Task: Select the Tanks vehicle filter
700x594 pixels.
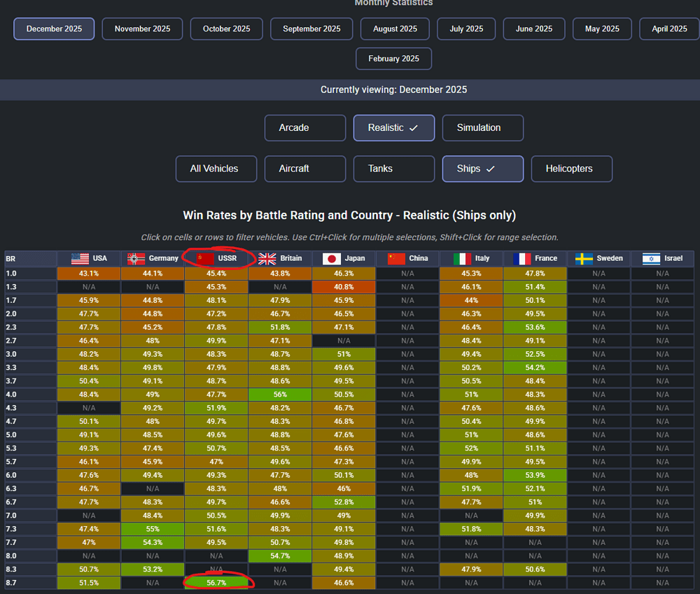Action: [394, 169]
